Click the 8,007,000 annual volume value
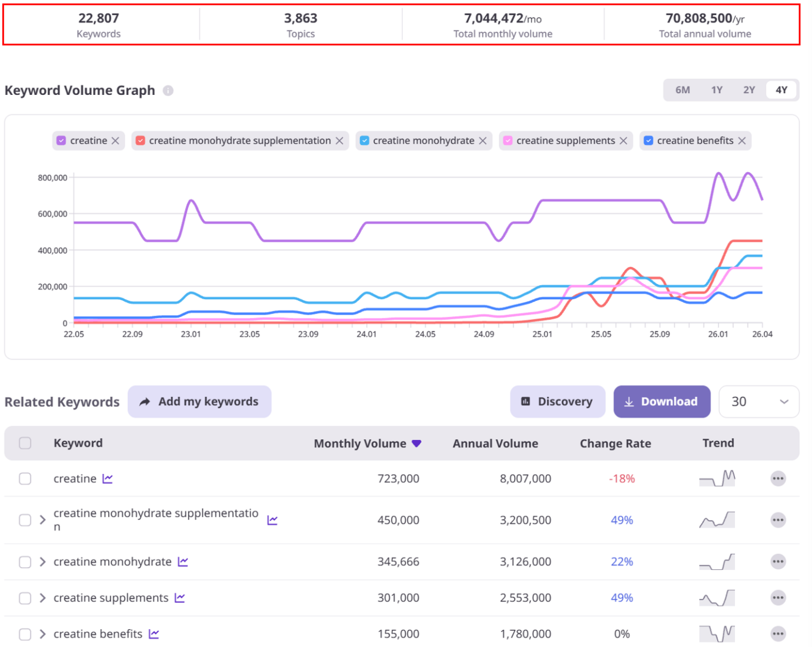The height and width of the screenshot is (647, 812). (525, 479)
